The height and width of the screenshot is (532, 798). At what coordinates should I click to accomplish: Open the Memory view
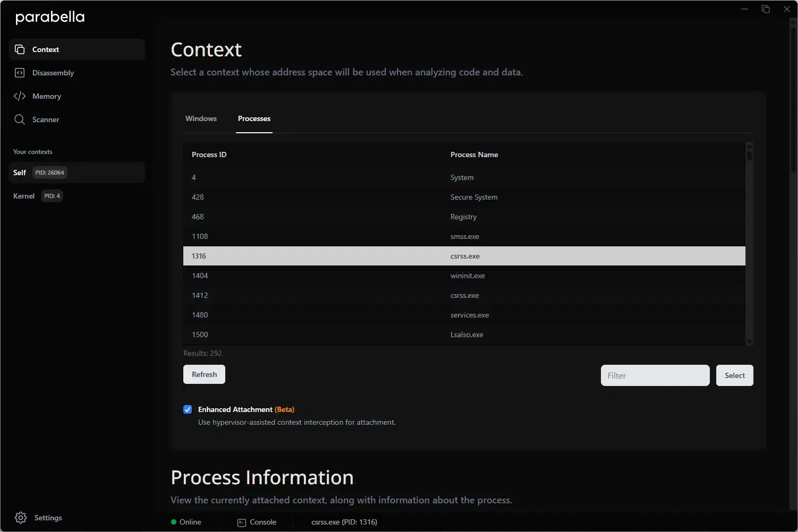pyautogui.click(x=47, y=96)
